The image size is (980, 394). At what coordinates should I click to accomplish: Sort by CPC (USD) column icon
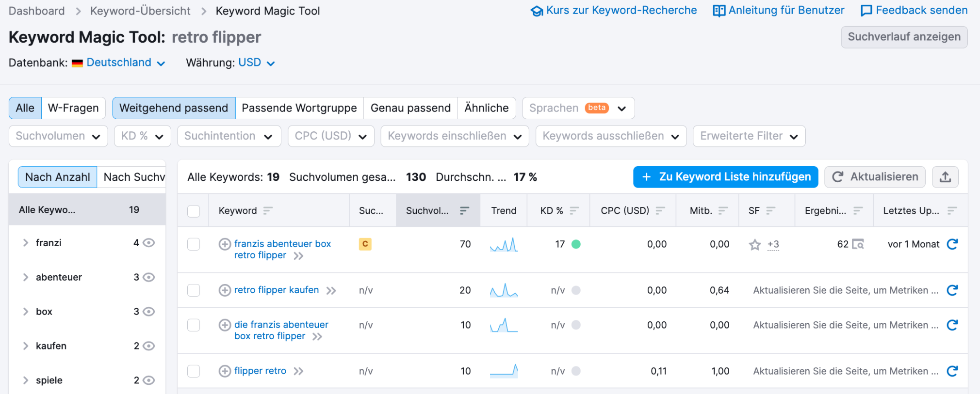click(660, 210)
